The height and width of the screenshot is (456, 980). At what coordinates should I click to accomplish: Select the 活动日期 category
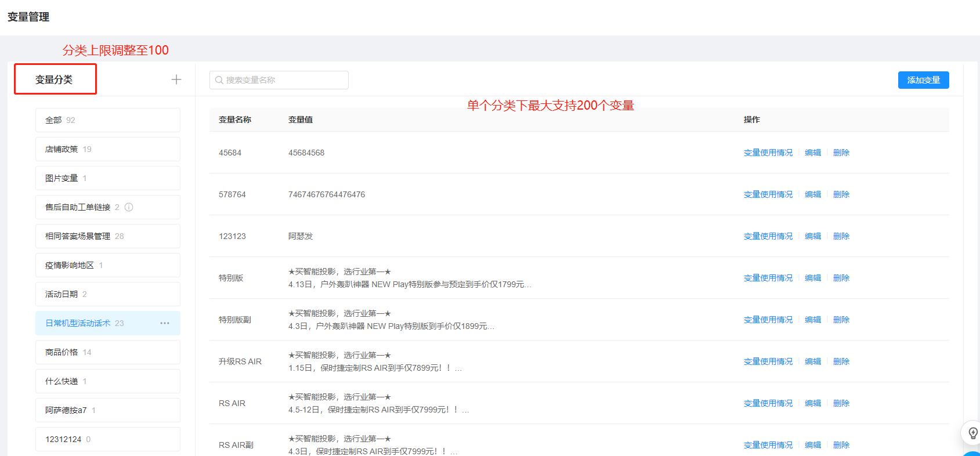tap(108, 294)
